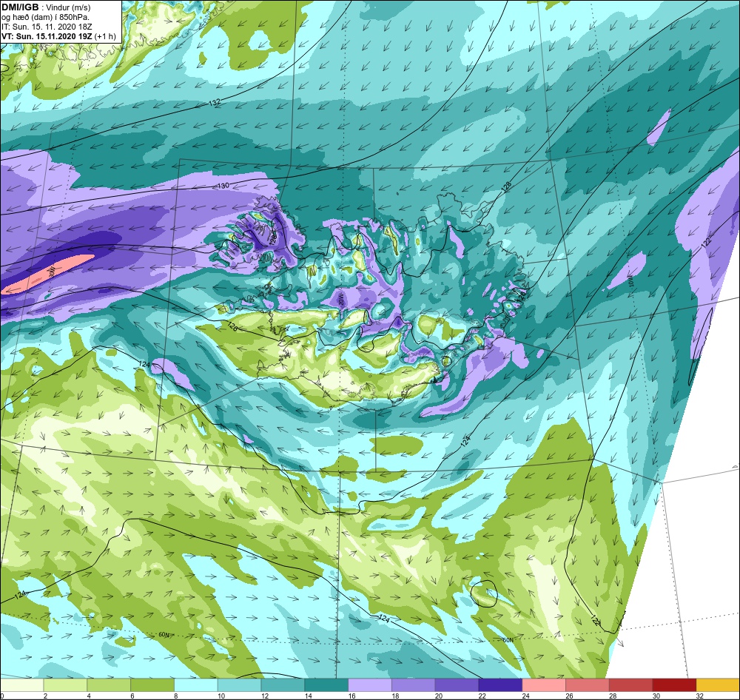Click the '(+1 h)' forecast offset text
Screen dimensions: 740x700
click(x=105, y=36)
